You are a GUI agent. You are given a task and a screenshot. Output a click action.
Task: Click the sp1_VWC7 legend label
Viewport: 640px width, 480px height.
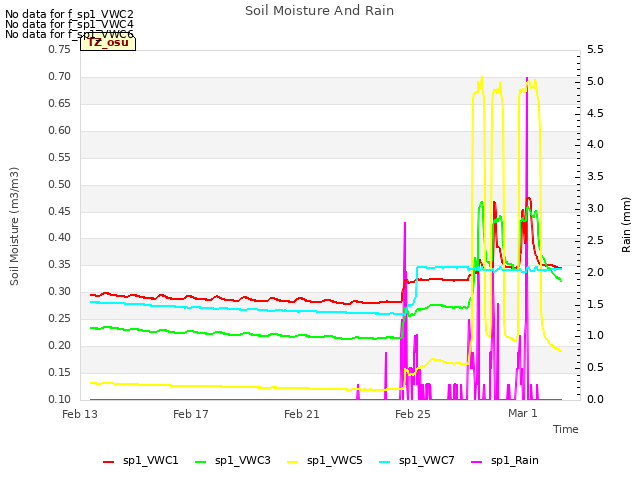pos(427,460)
